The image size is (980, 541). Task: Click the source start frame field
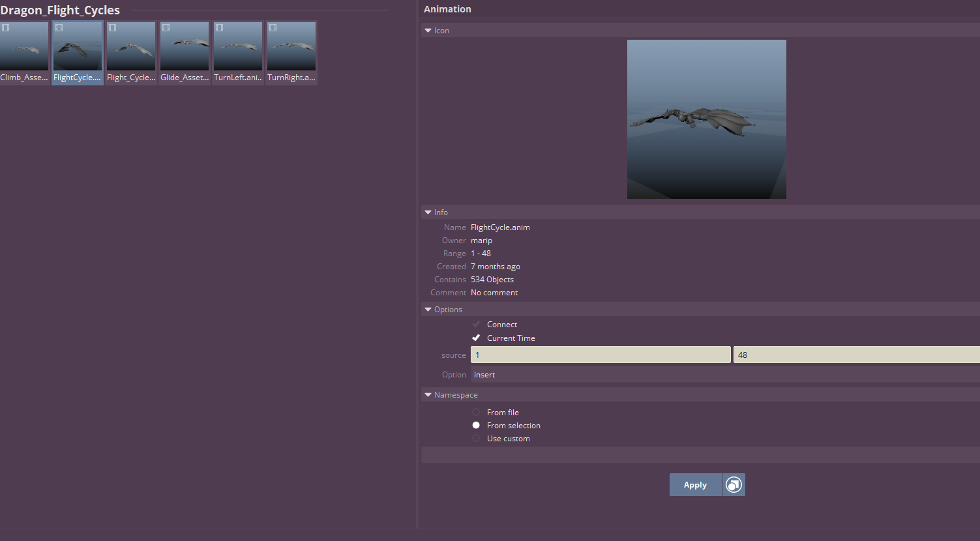[601, 355]
